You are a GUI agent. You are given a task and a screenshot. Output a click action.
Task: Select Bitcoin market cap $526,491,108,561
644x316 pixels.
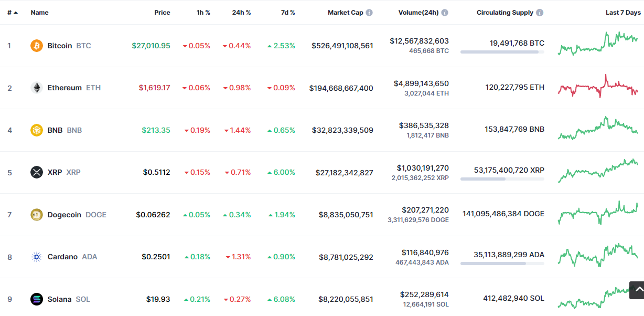pyautogui.click(x=342, y=46)
